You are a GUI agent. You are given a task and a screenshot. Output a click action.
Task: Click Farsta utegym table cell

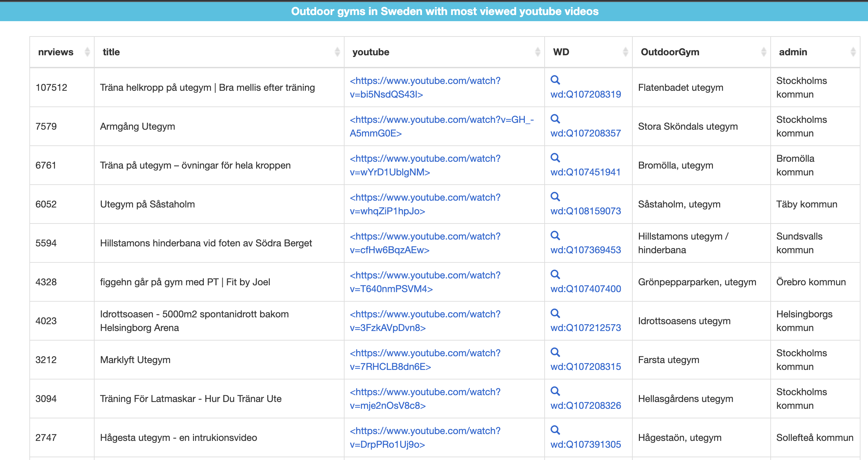point(668,360)
